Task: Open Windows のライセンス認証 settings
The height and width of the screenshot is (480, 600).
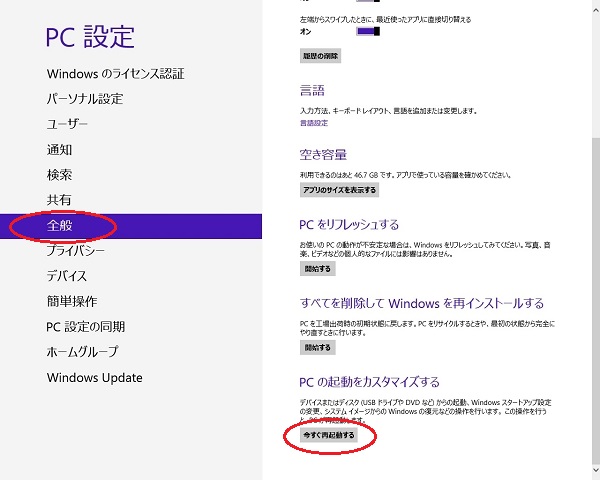Action: pyautogui.click(x=116, y=73)
